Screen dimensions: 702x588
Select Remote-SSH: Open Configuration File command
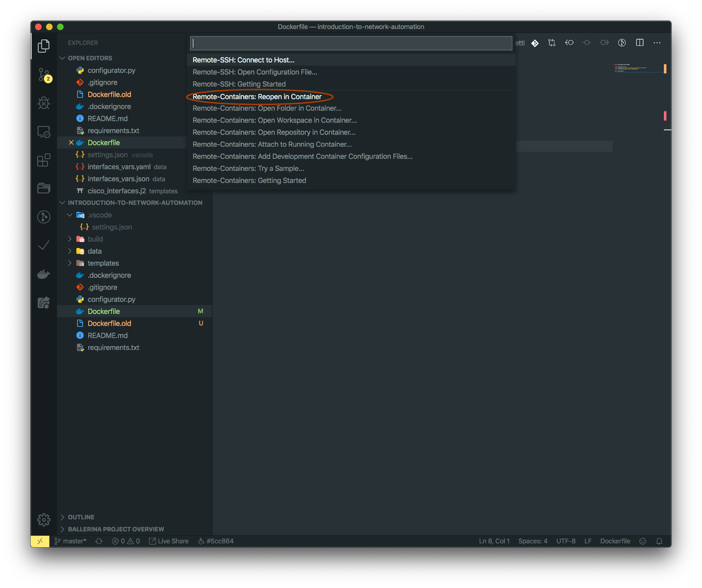click(x=351, y=72)
